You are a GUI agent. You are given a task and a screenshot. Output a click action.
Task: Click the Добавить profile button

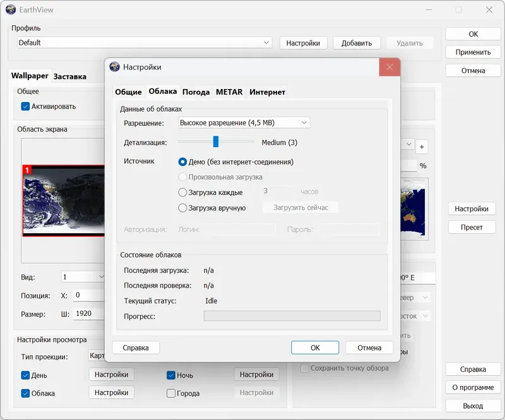(x=357, y=43)
